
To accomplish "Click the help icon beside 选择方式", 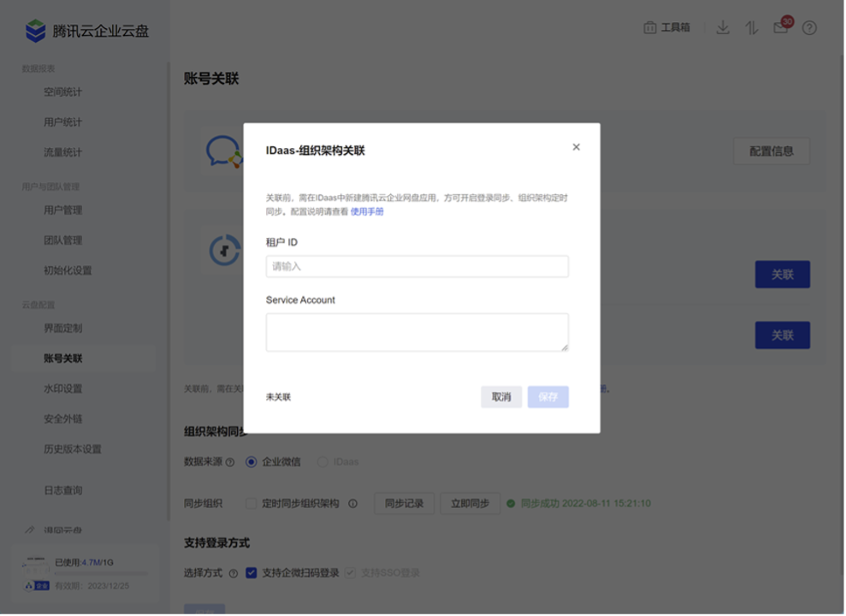I will (234, 574).
